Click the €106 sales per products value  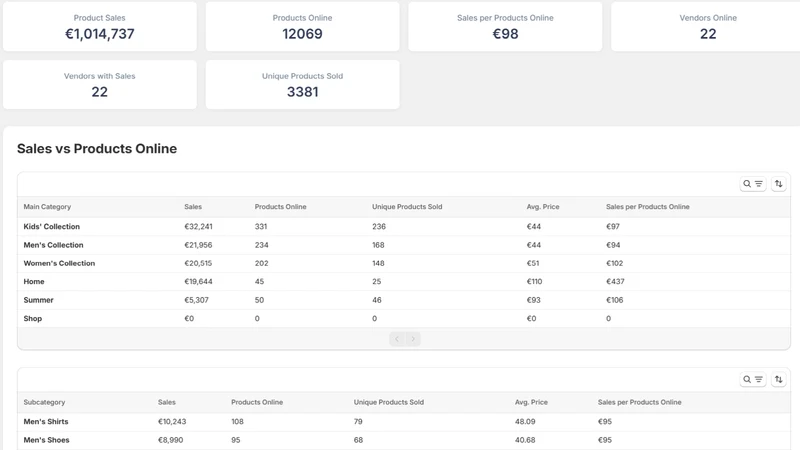pos(614,300)
